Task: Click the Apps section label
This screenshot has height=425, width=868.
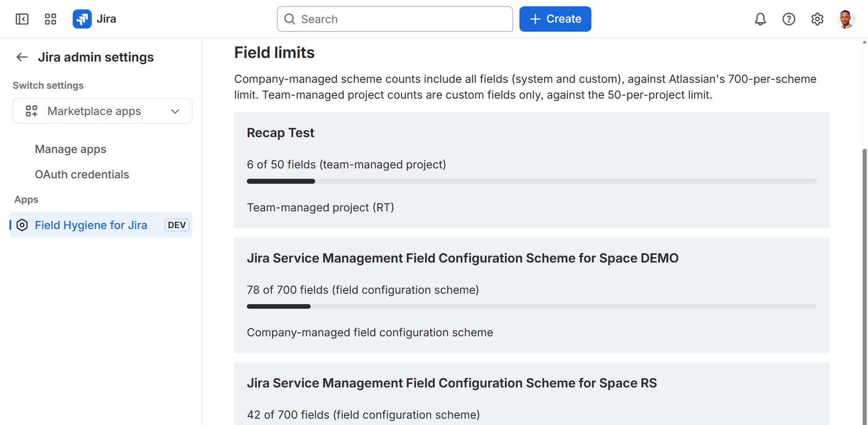Action: 26,199
